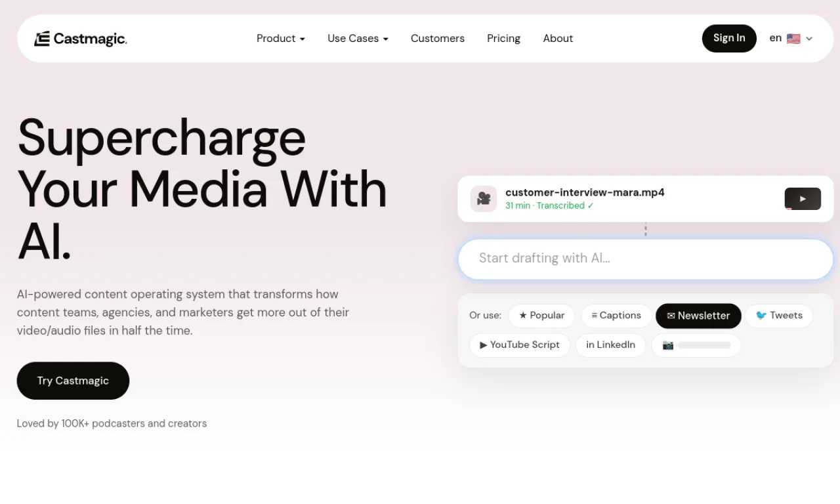Screen dimensions: 840x504
Task: Click the camera icon chip
Action: tap(696, 345)
